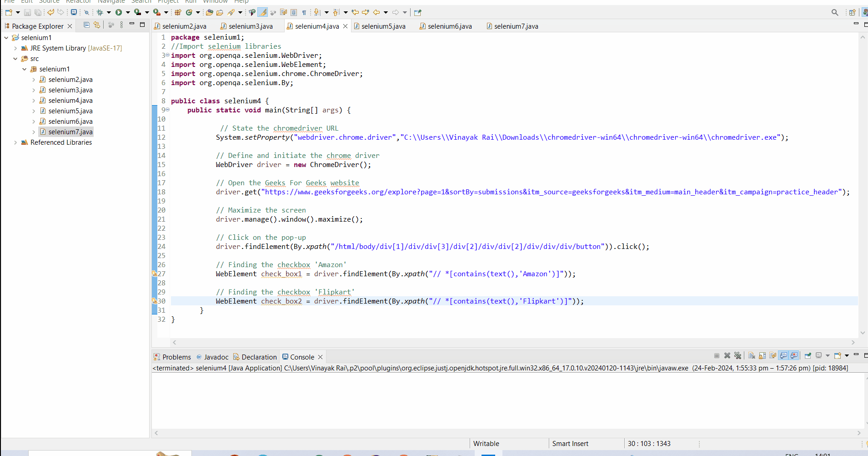Switch to selenium7.java editor tab

(512, 26)
